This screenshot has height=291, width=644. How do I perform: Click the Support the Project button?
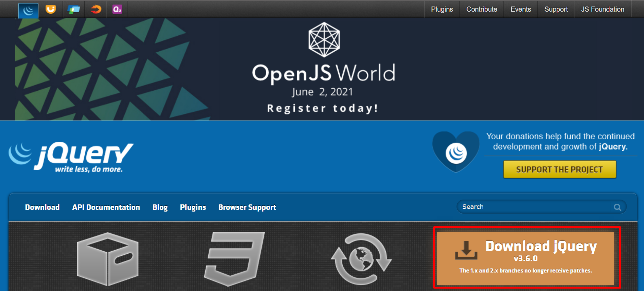click(x=560, y=169)
